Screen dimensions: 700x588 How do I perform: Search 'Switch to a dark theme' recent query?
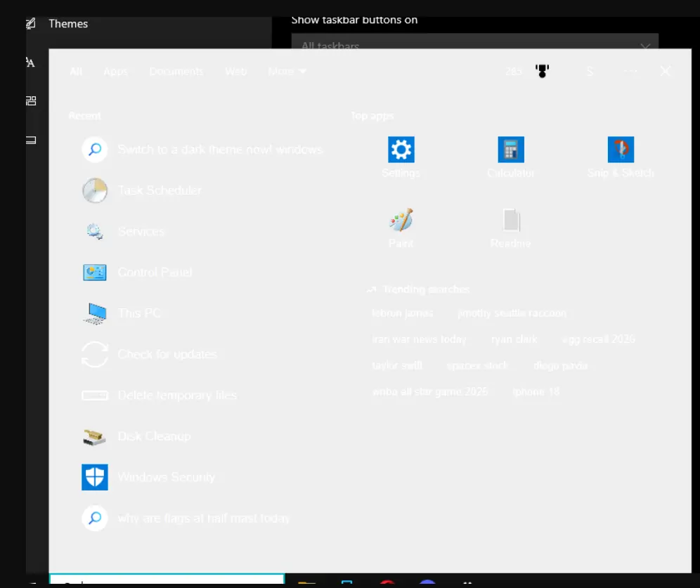(201, 150)
